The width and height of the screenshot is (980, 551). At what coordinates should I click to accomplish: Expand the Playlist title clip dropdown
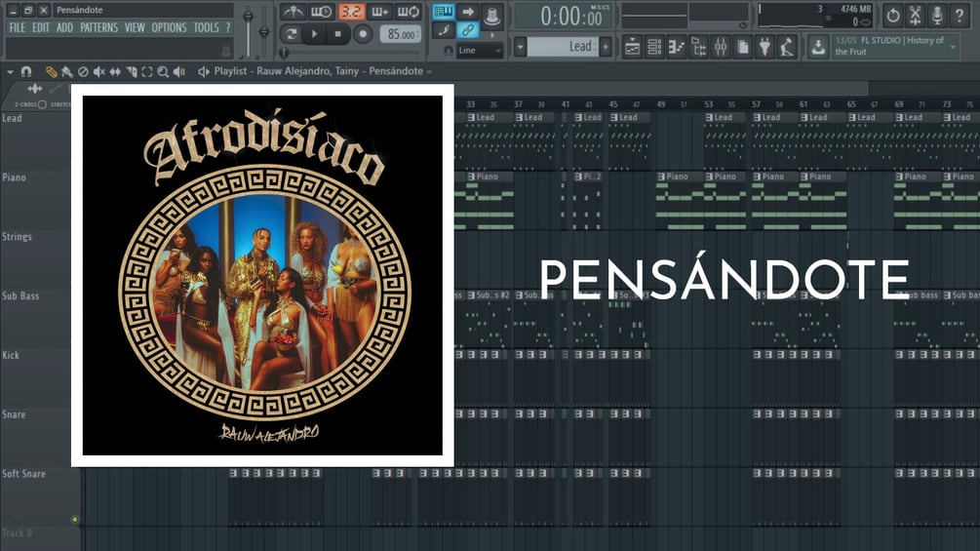[429, 72]
